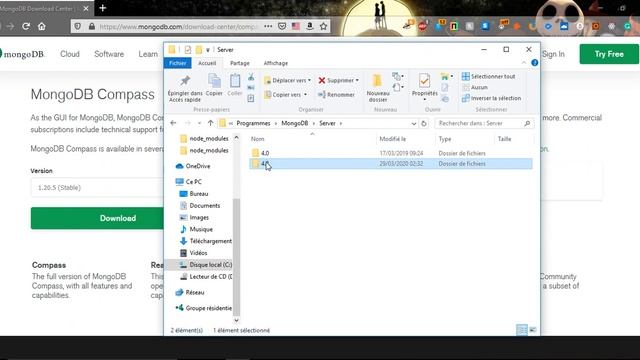This screenshot has height=360, width=640.
Task: Click the red adblock extension icon
Action: tap(423, 27)
